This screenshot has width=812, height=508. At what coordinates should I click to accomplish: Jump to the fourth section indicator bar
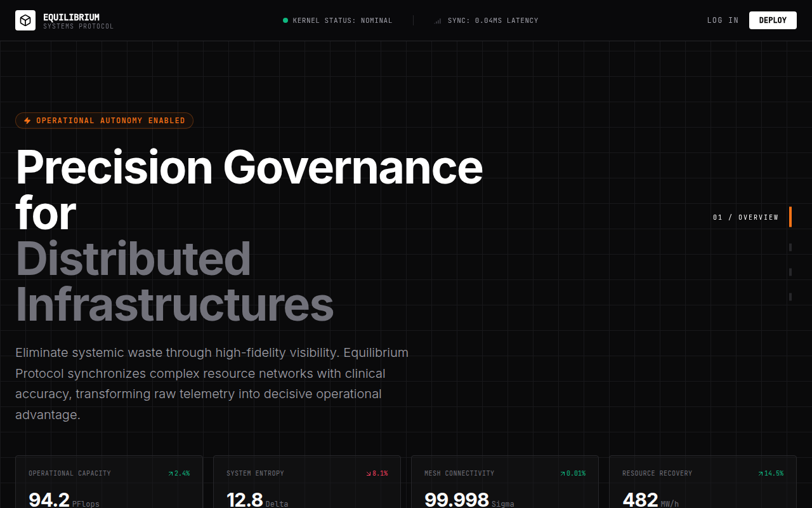790,297
